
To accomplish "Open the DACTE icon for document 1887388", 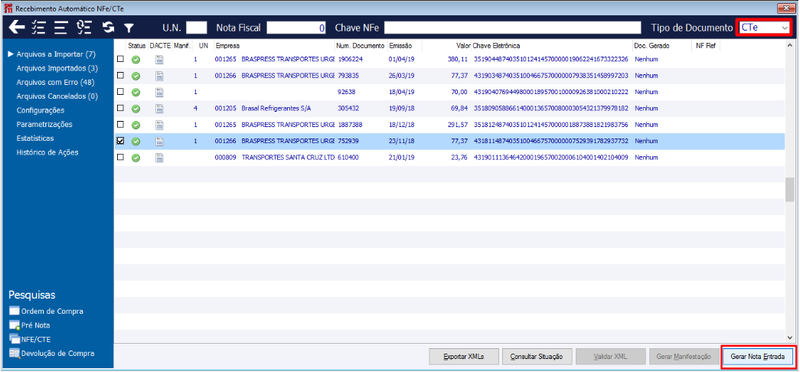I will tap(160, 125).
